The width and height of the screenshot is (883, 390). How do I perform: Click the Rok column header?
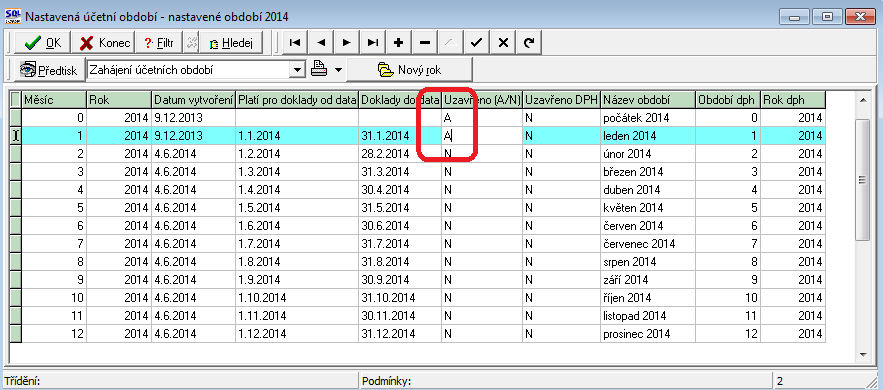(119, 100)
